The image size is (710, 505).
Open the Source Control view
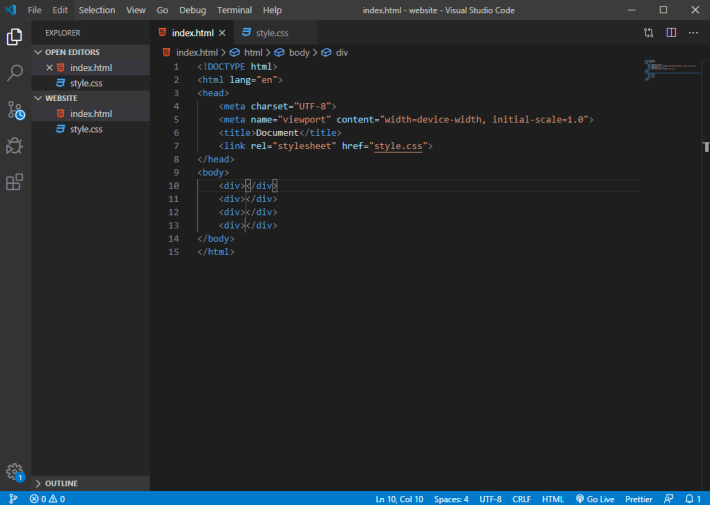(15, 110)
